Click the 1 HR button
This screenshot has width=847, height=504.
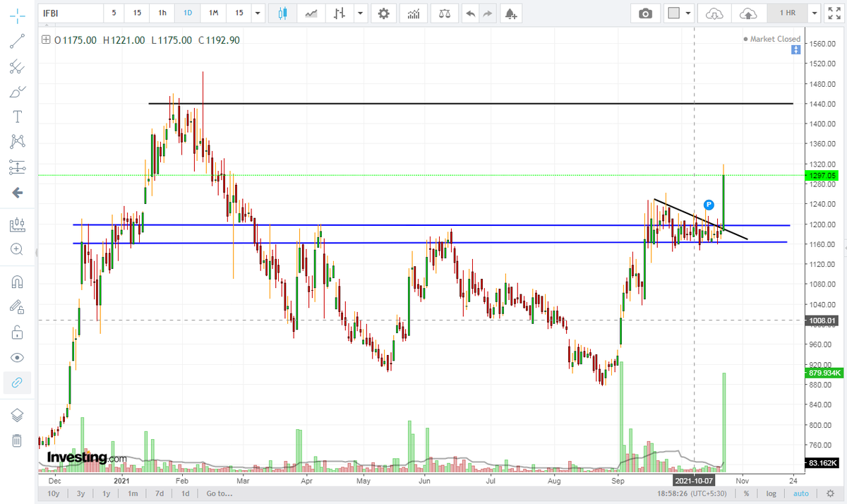coord(787,13)
